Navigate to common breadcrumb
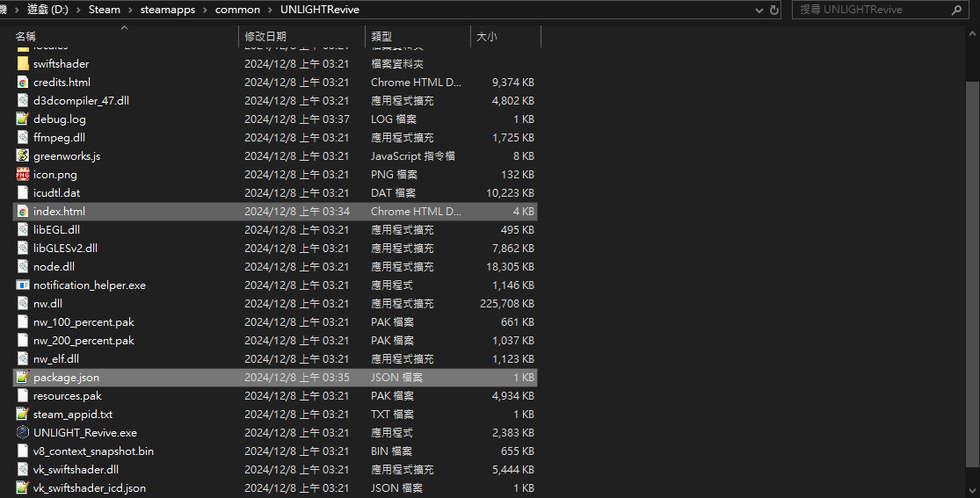Viewport: 980px width, 498px height. click(237, 10)
